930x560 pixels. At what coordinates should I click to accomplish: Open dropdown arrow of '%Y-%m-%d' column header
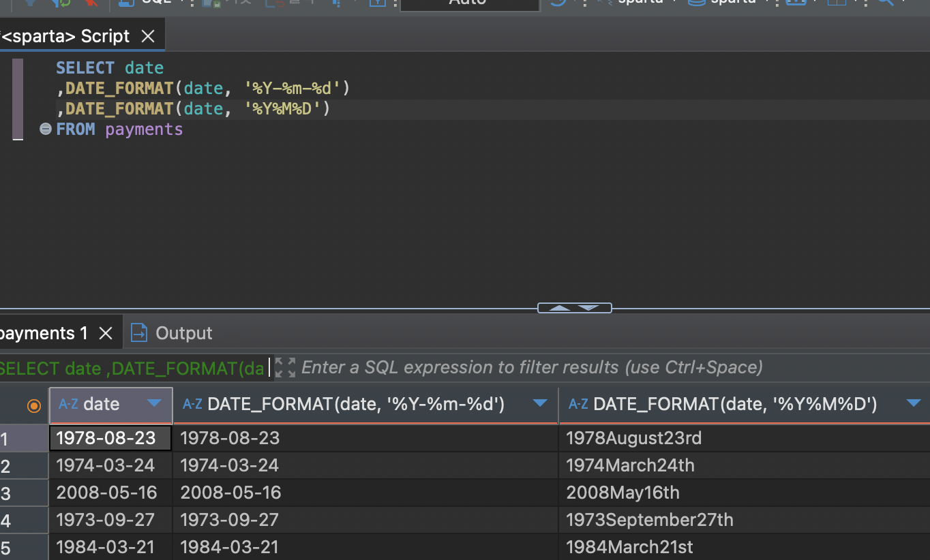541,403
